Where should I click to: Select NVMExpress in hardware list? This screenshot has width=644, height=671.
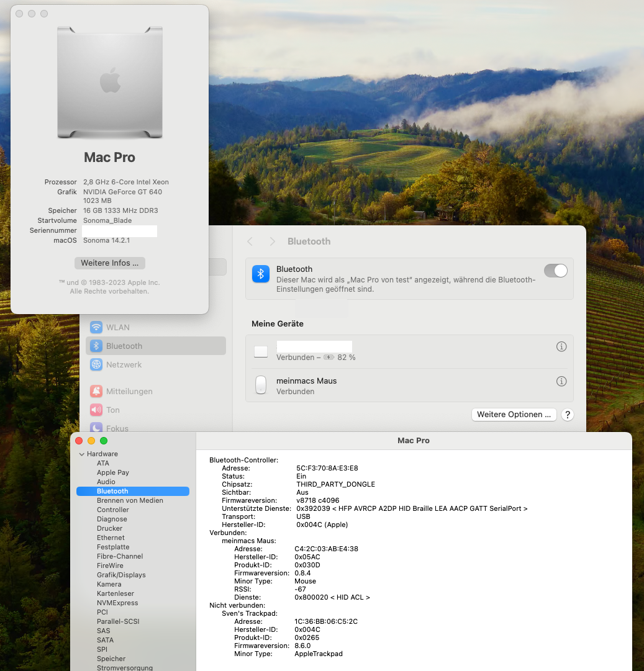(x=117, y=603)
